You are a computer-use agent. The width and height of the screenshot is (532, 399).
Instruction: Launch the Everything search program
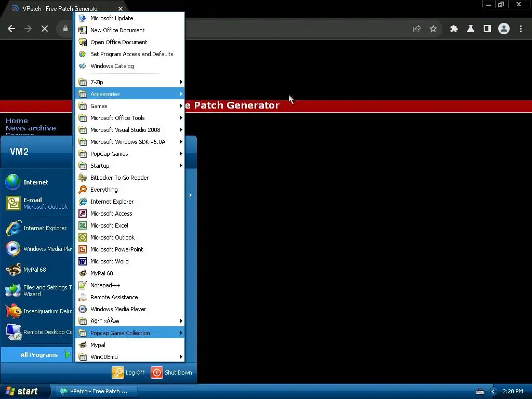pos(130,190)
